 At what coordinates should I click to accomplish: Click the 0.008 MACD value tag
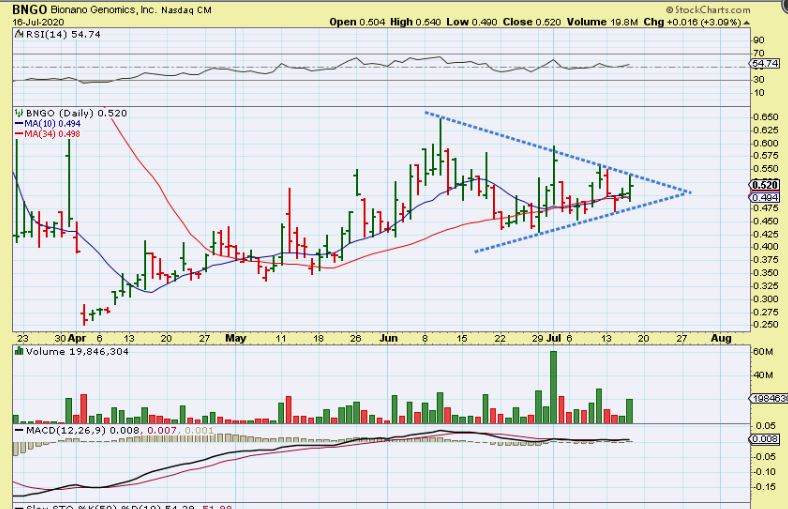pos(765,439)
